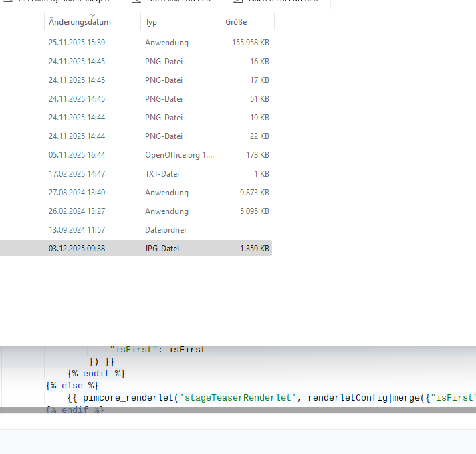Click the sort arrow above Änderungsdatum
Image resolution: width=476 pixels, height=454 pixels.
(92, 14)
